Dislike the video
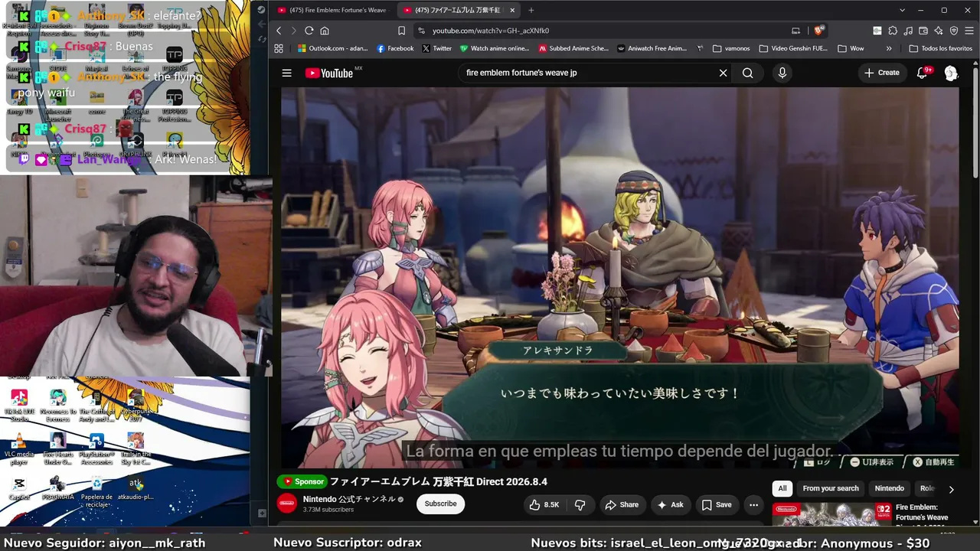 (x=580, y=505)
